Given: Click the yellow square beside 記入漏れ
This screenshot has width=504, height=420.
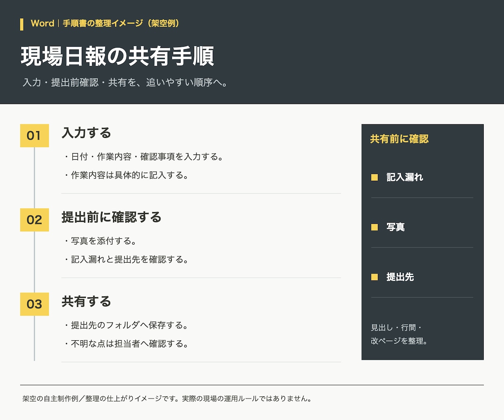Looking at the screenshot, I should tap(374, 178).
